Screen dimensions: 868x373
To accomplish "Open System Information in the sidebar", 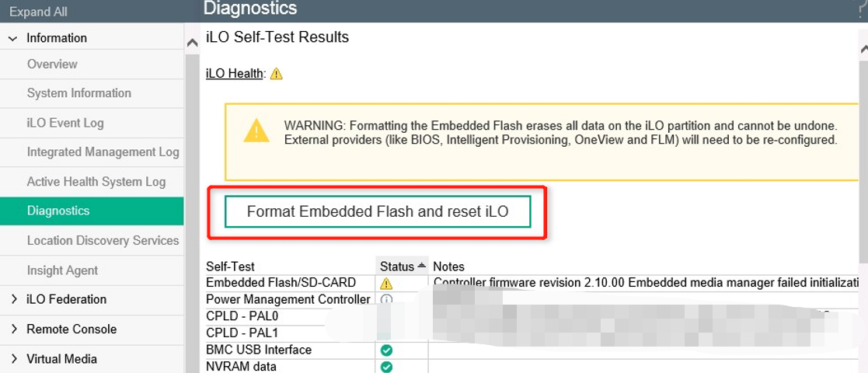I will click(x=78, y=93).
